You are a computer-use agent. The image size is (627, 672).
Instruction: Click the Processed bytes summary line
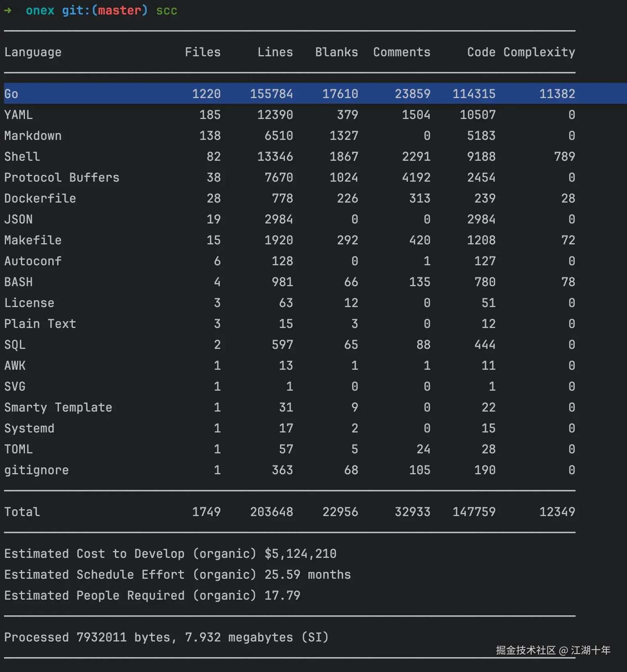[166, 637]
